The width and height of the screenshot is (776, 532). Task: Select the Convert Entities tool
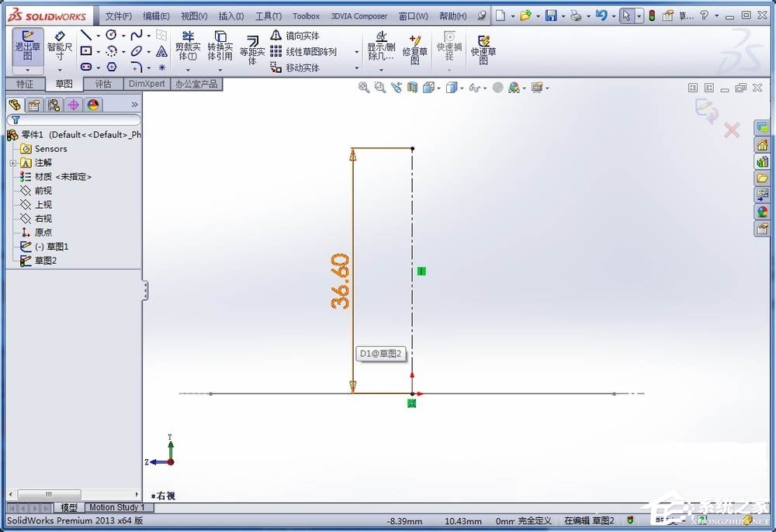[219, 45]
